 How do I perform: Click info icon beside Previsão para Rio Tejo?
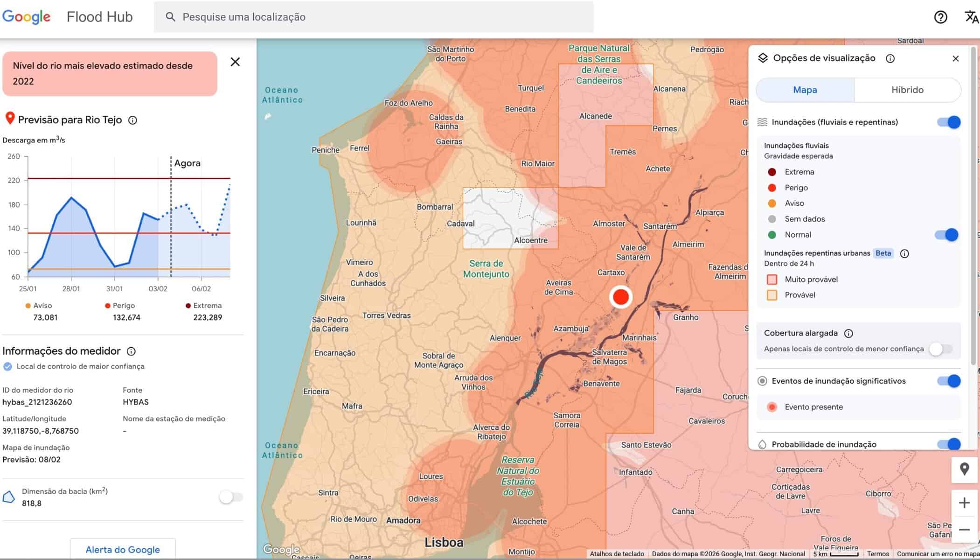pos(132,120)
